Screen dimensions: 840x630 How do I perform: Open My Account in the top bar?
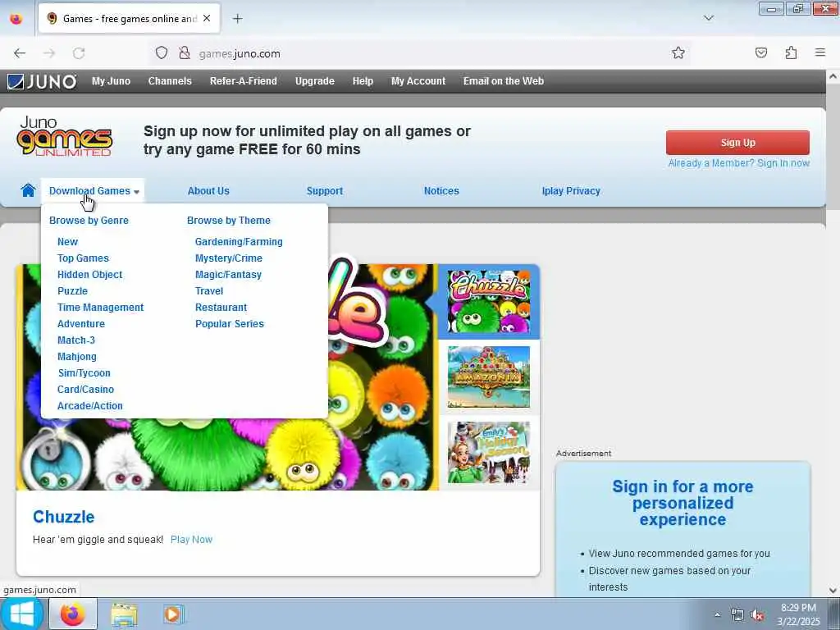[x=418, y=81]
